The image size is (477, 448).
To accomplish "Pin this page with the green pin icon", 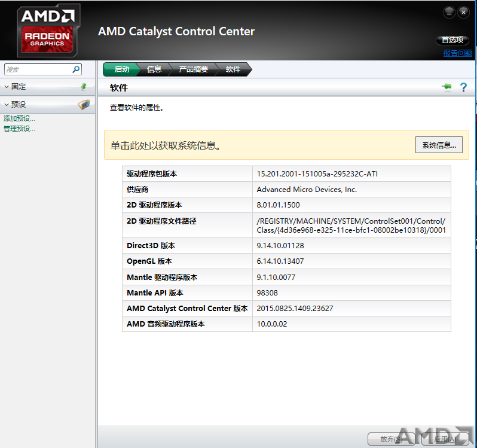I will (447, 87).
